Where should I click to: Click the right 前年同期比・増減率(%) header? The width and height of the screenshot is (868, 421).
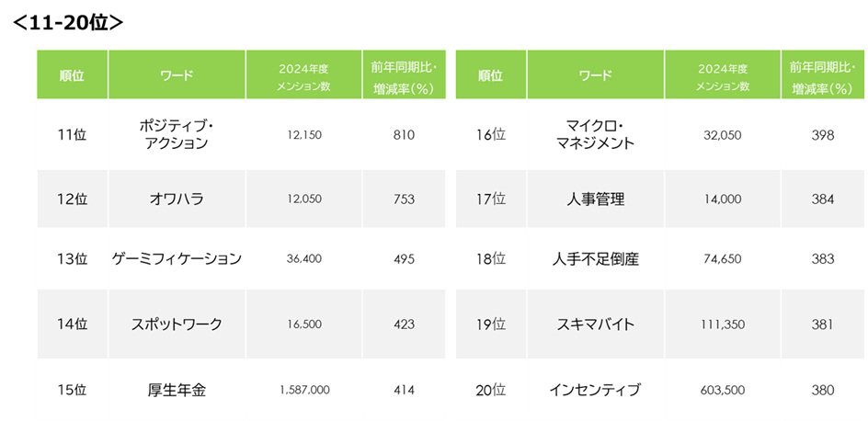[822, 74]
